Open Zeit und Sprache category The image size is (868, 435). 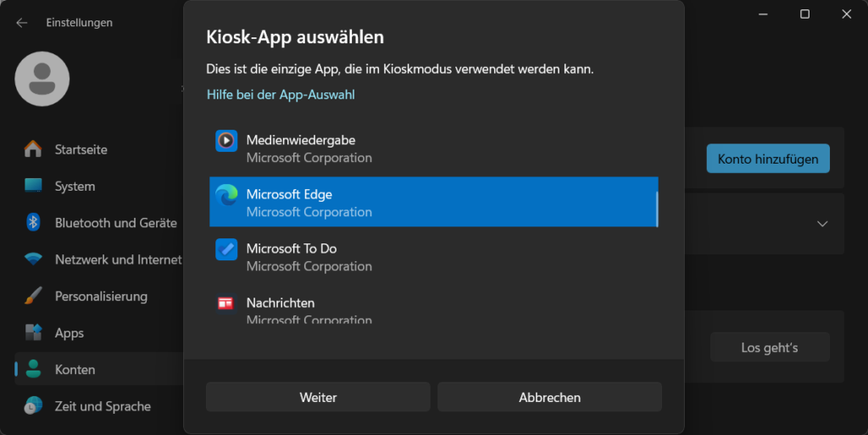pos(98,406)
